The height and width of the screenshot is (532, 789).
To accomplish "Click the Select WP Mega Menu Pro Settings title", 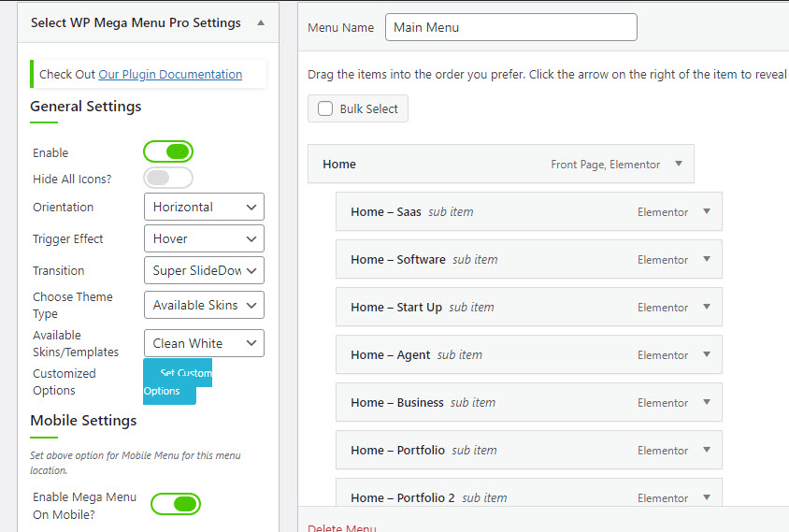I will [x=136, y=22].
